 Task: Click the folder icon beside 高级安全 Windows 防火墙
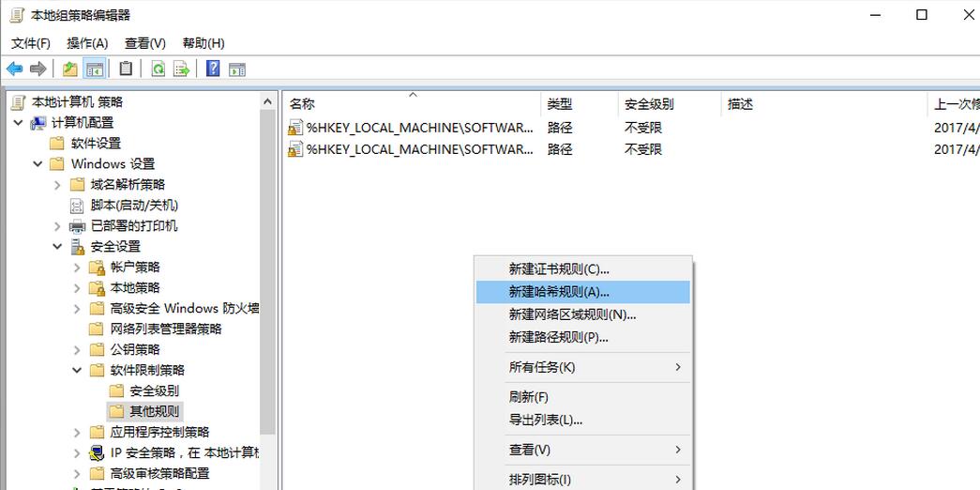coord(97,309)
